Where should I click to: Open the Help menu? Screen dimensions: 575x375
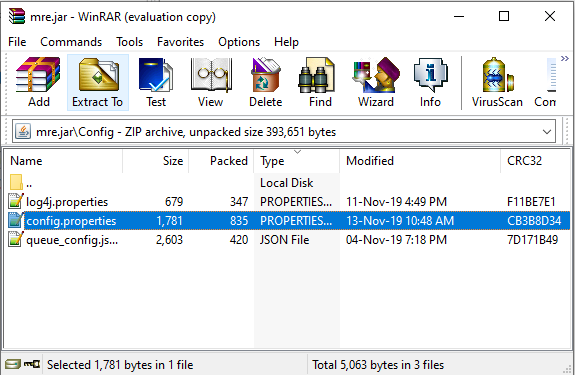click(286, 42)
